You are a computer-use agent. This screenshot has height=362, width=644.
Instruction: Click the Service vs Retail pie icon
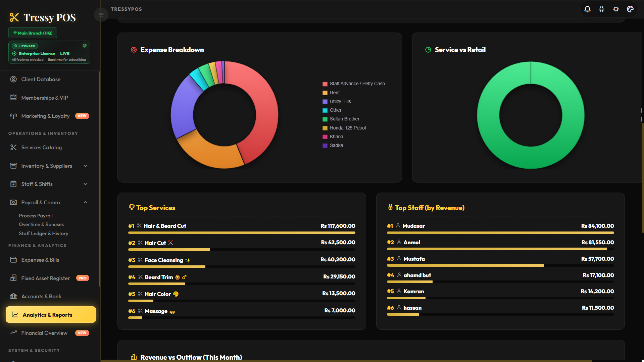click(x=428, y=50)
